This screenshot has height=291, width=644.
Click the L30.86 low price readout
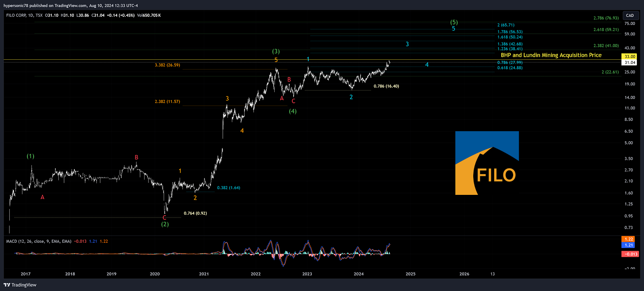tap(84, 15)
